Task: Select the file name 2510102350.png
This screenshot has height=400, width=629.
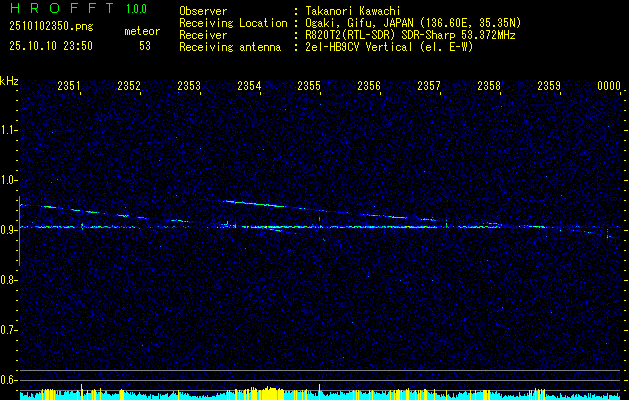Action: pyautogui.click(x=51, y=26)
